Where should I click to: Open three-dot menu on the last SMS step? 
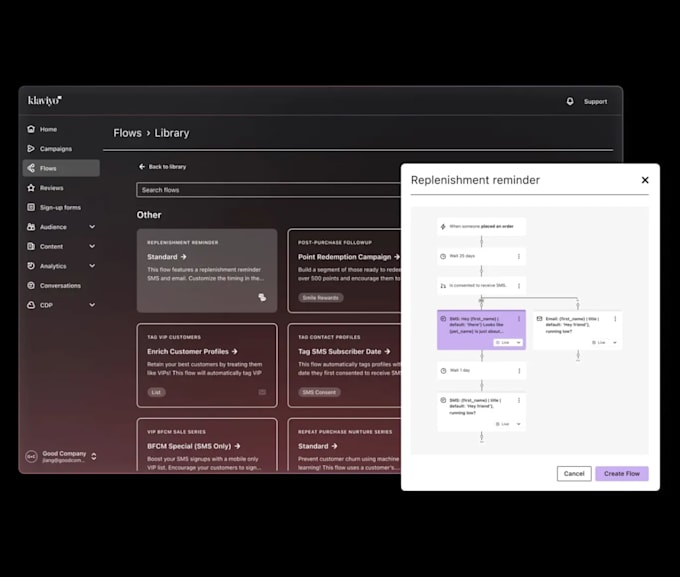519,400
